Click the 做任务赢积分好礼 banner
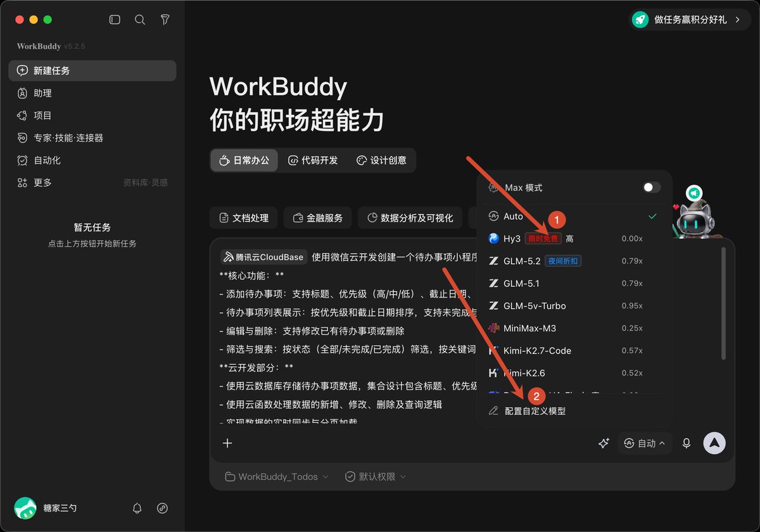Screen dimensions: 760x532 click(687, 20)
